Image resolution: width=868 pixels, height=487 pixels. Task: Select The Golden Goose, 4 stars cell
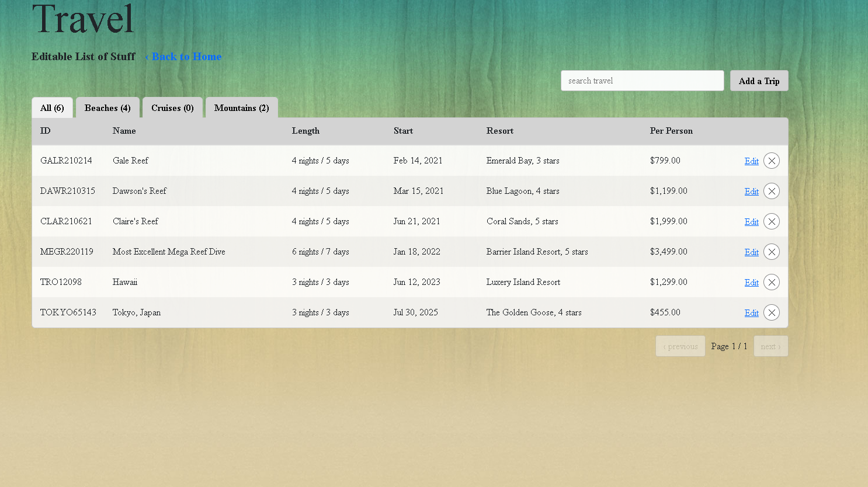point(534,312)
